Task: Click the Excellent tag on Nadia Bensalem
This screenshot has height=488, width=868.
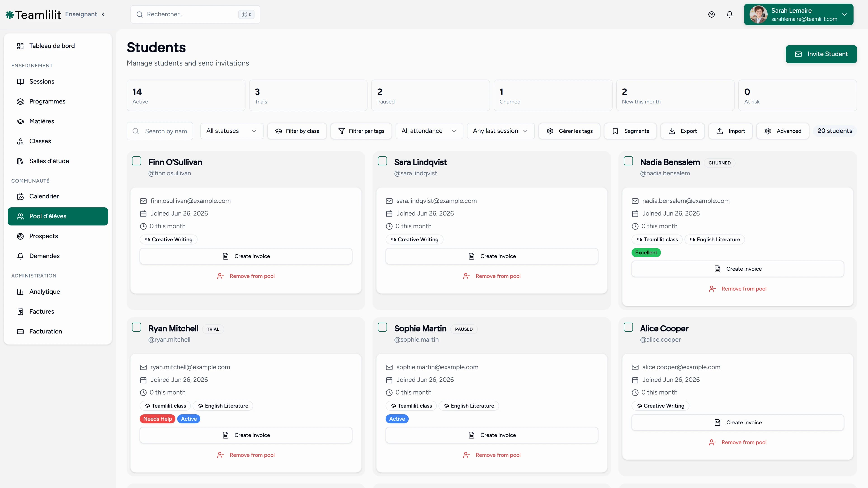Action: click(646, 253)
